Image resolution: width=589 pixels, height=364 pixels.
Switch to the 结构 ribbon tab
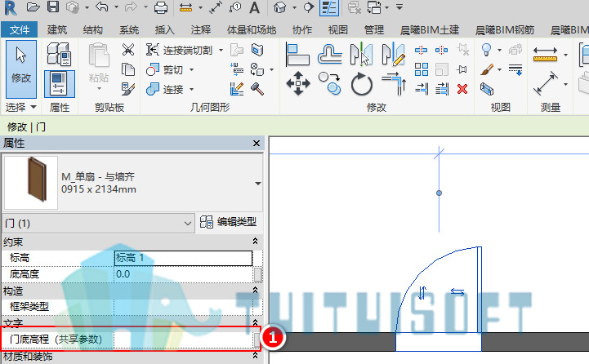pos(92,29)
